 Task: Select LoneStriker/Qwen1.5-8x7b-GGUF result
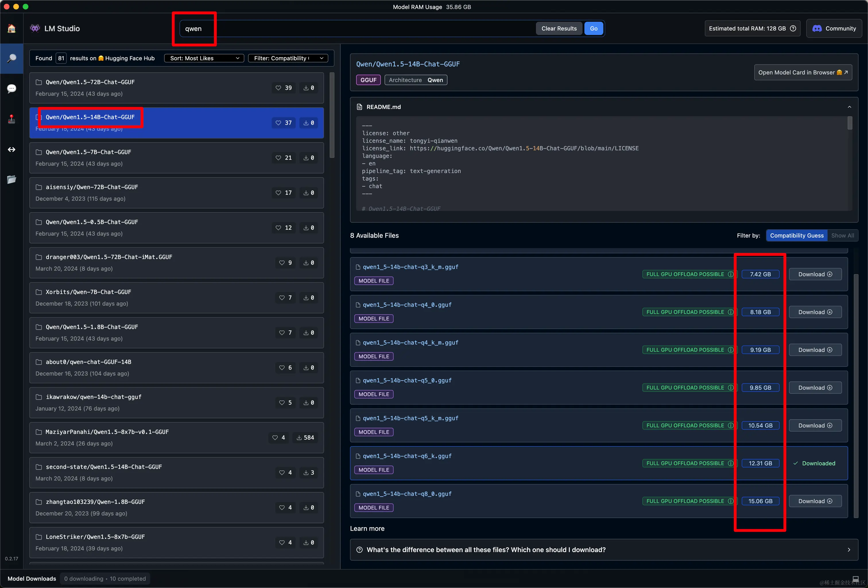tap(176, 543)
